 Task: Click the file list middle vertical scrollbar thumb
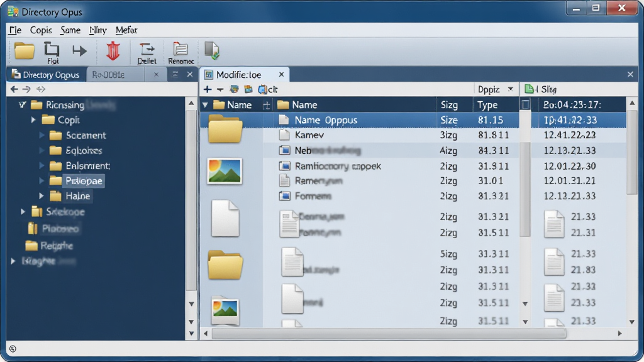(x=525, y=189)
